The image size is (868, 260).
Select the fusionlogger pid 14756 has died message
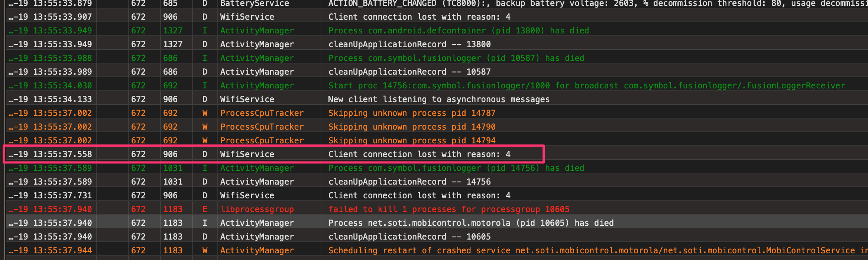[x=456, y=168]
